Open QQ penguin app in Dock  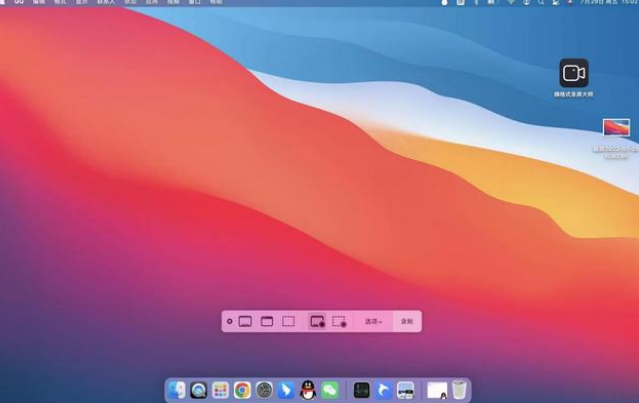308,390
